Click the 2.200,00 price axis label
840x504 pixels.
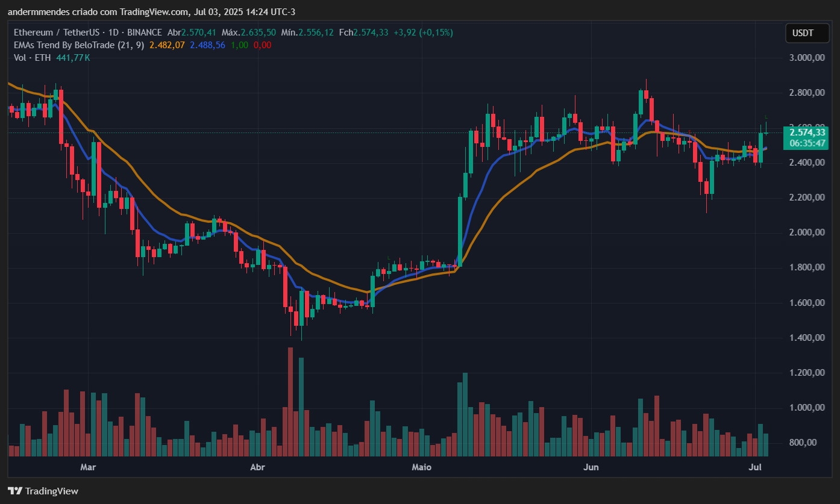[x=807, y=198]
